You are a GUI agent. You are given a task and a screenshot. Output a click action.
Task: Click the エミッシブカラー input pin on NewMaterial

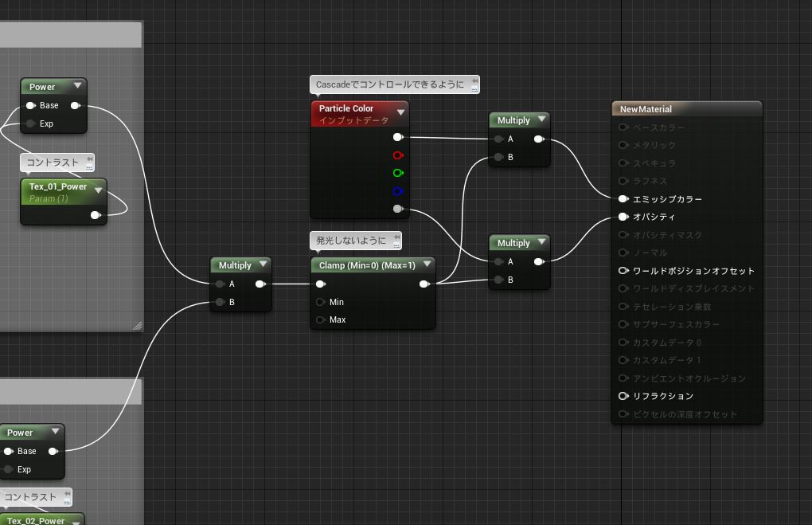coord(623,199)
